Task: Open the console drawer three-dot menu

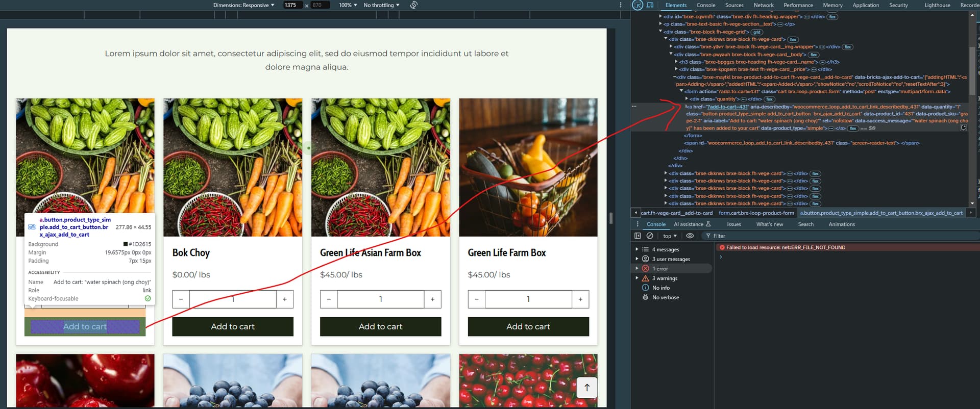Action: 637,224
